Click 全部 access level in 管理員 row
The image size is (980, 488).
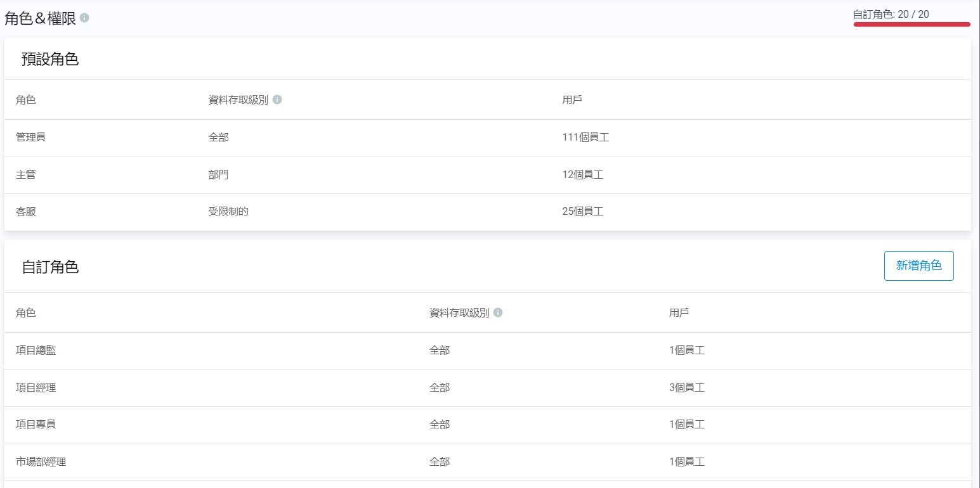click(218, 137)
